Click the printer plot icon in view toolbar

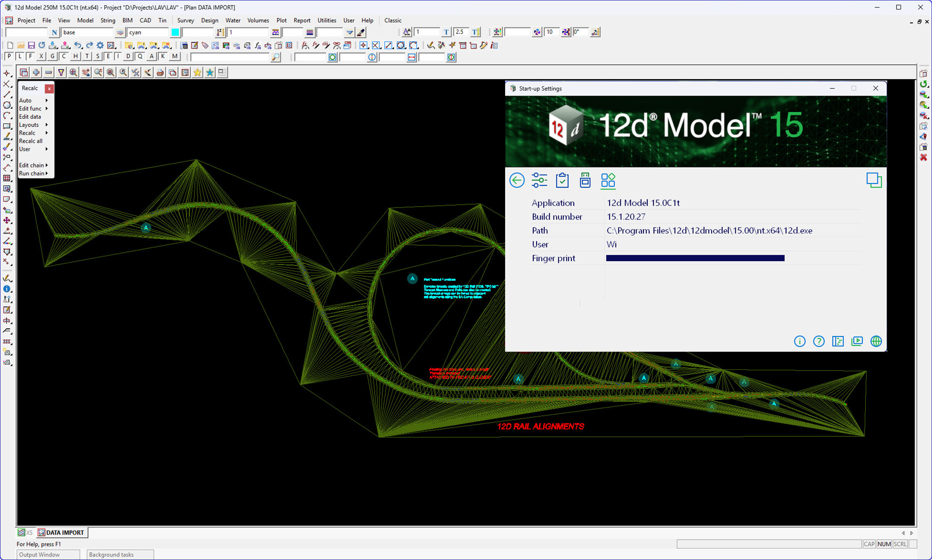click(160, 72)
